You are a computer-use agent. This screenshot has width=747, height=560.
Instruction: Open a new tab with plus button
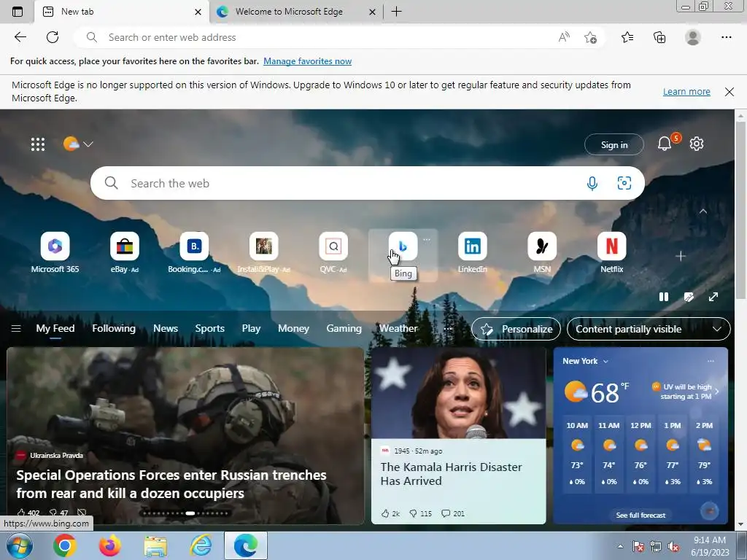click(396, 12)
